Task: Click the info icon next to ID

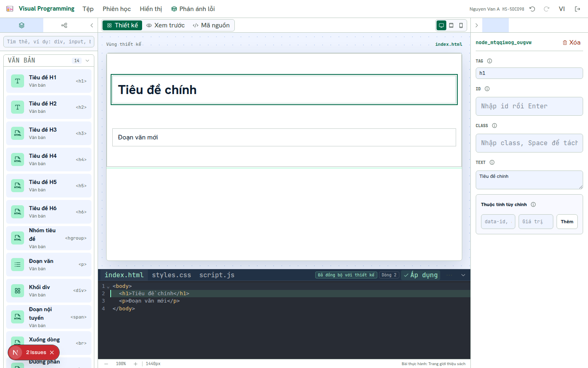Action: click(487, 89)
